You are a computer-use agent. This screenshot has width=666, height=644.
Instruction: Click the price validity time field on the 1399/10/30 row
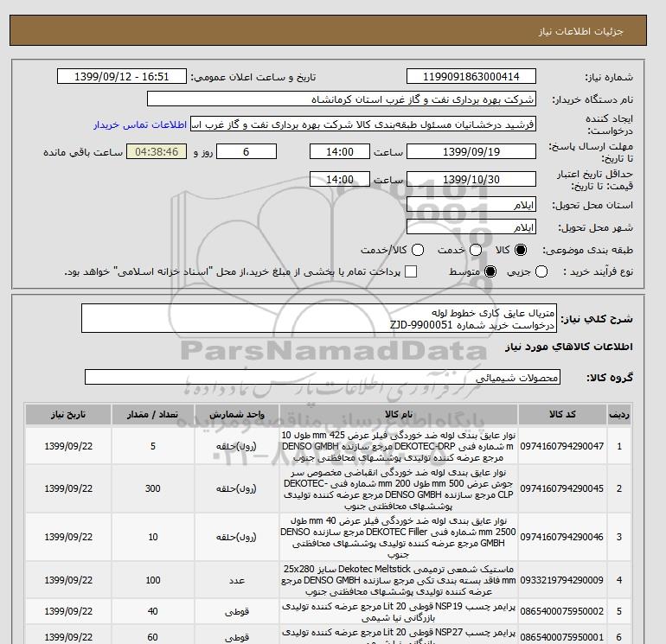click(340, 179)
